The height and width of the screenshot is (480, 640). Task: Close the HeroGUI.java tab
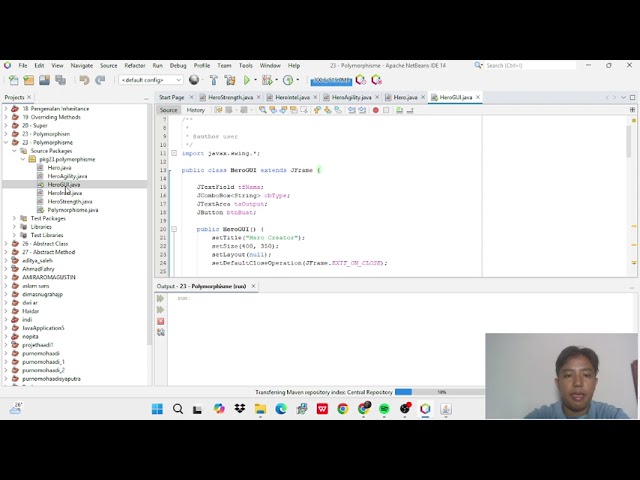(478, 97)
